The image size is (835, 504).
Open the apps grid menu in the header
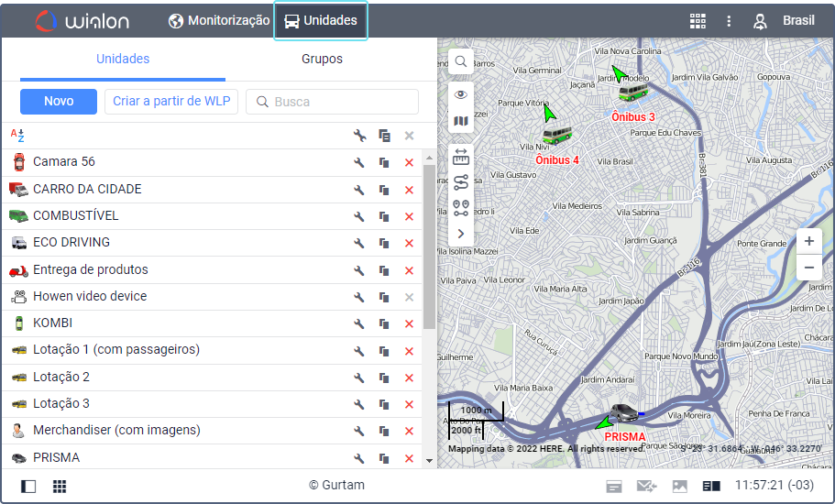pos(698,21)
